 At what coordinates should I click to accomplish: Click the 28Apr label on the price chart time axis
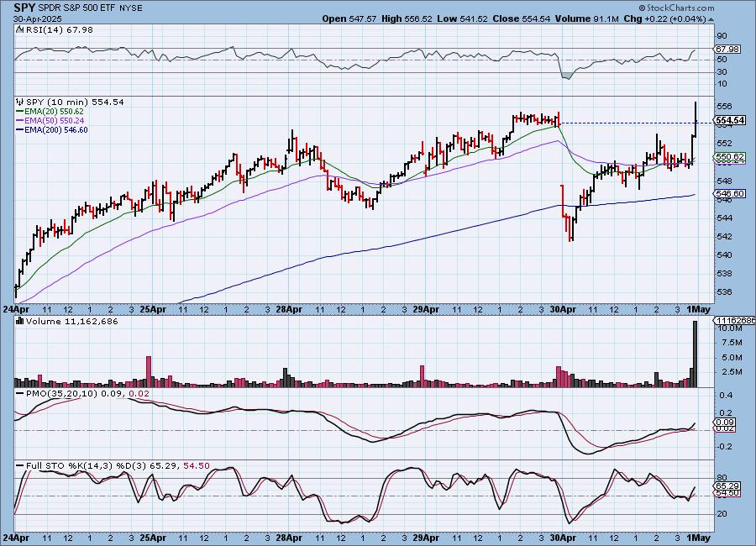pyautogui.click(x=289, y=309)
